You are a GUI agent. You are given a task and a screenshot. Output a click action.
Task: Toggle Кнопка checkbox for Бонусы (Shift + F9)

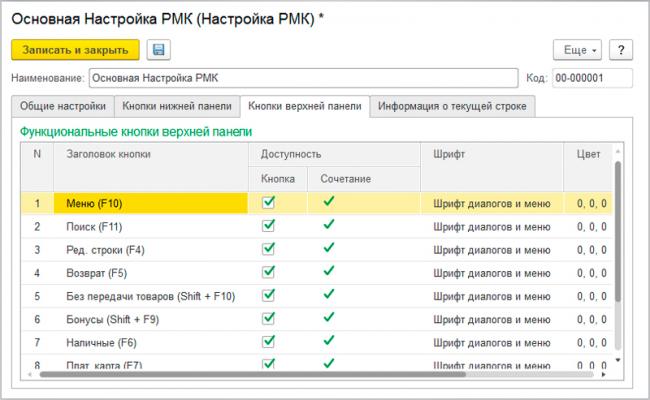point(269,318)
